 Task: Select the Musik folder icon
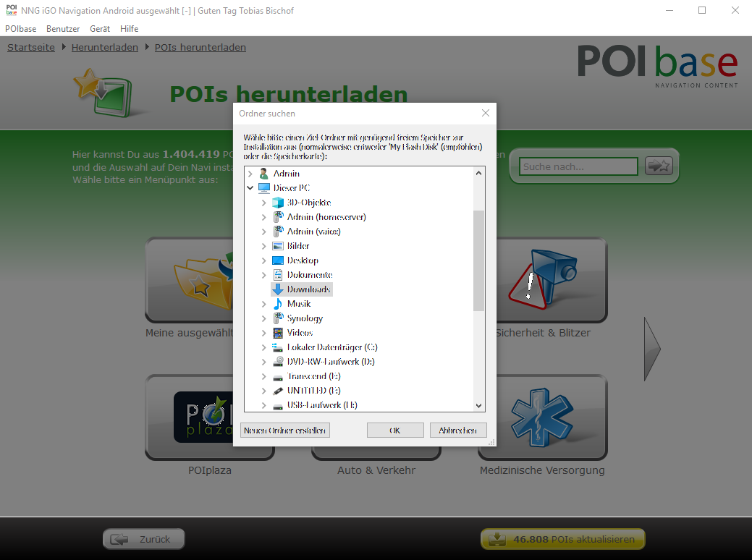click(x=278, y=304)
